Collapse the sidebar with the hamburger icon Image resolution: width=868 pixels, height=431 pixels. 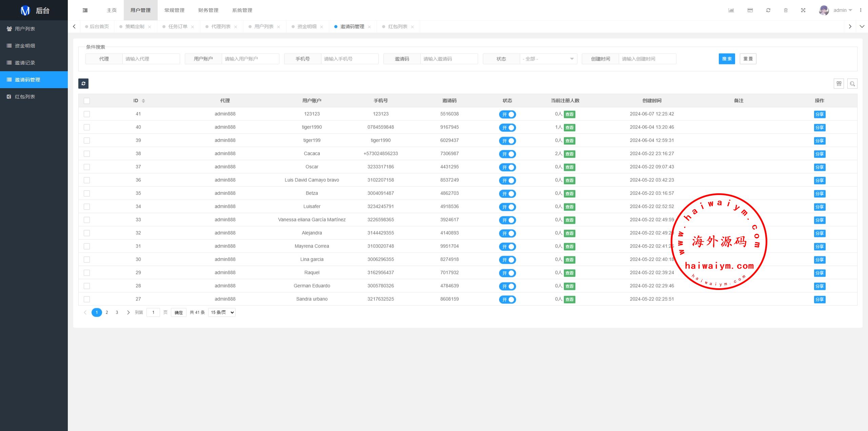point(85,10)
